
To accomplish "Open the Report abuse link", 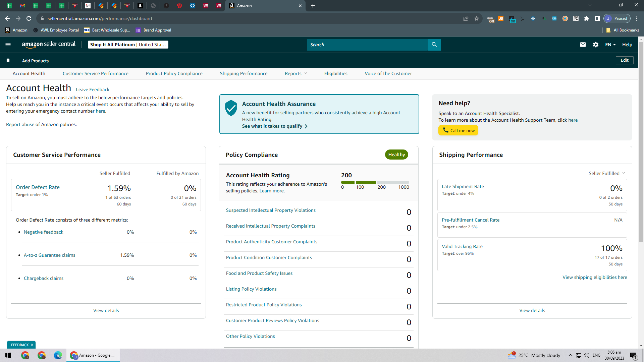I will 20,124.
